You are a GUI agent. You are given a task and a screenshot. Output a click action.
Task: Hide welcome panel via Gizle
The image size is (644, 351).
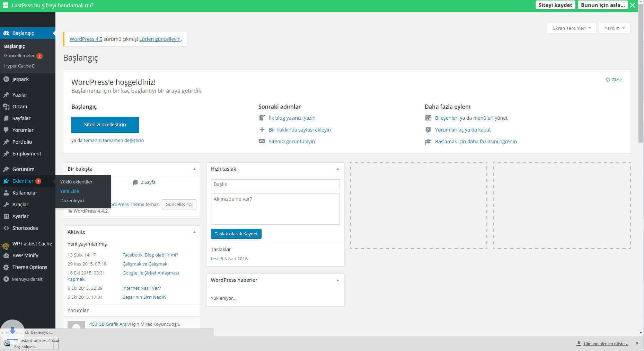pyautogui.click(x=614, y=80)
